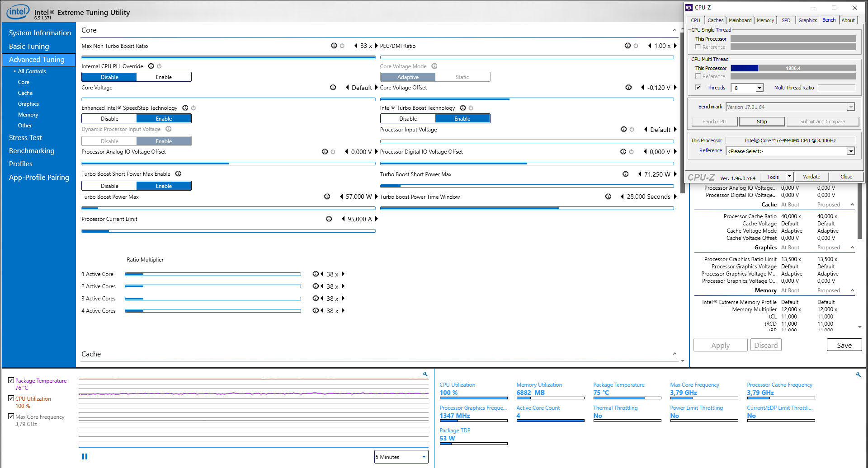
Task: Disable Enhanced Intel SpeedStep Technology
Action: 109,119
